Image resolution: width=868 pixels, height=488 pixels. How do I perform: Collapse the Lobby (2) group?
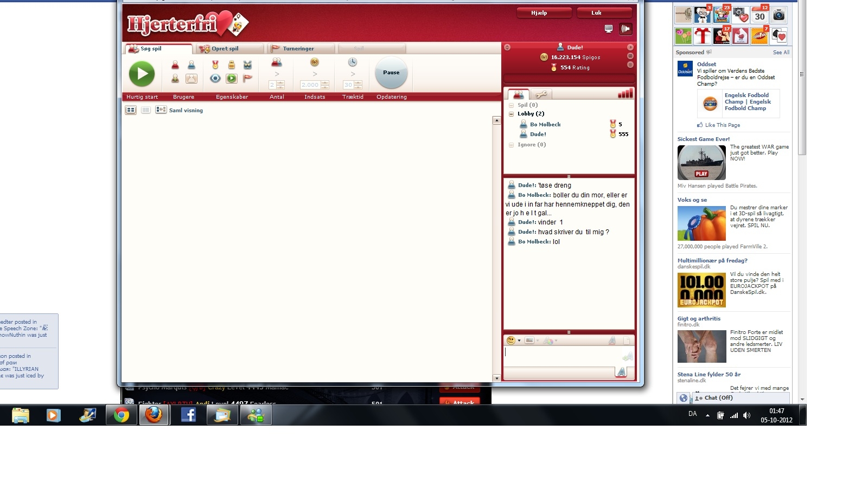pos(511,114)
